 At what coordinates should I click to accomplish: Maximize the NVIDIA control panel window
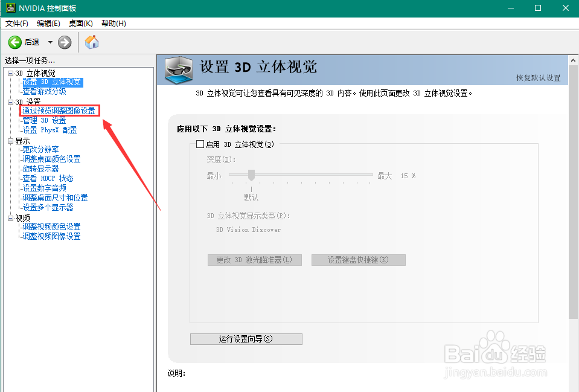(538, 8)
